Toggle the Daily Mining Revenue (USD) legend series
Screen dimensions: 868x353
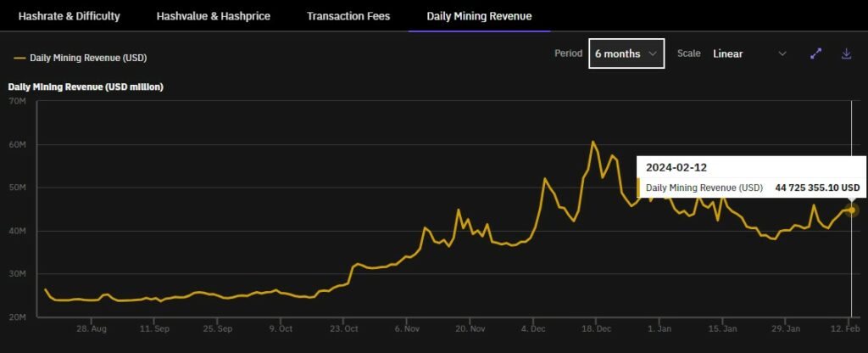[81, 58]
